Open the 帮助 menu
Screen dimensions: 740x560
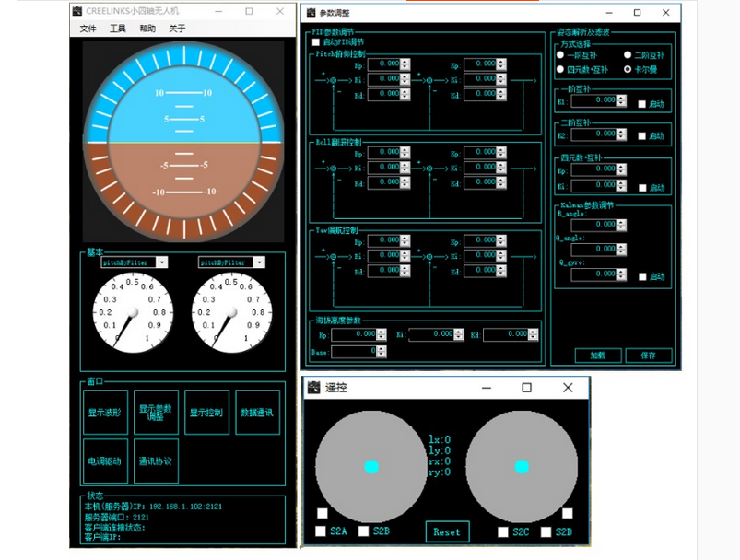[147, 29]
